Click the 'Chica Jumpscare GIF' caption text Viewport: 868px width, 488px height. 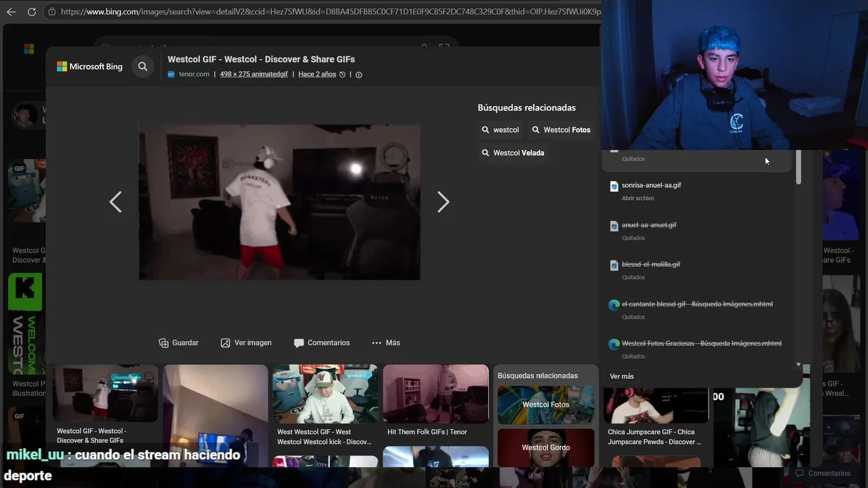pos(654,436)
